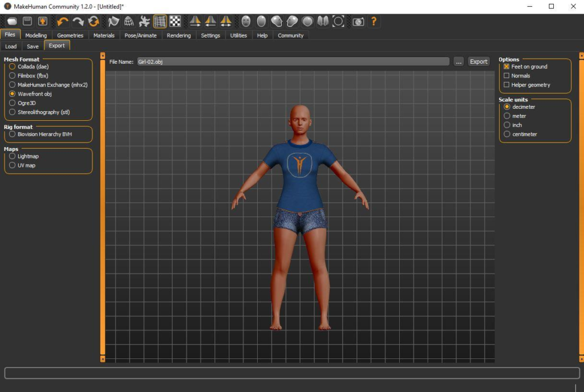Toggle the background checkerboard icon
The image size is (584, 392).
pyautogui.click(x=175, y=22)
